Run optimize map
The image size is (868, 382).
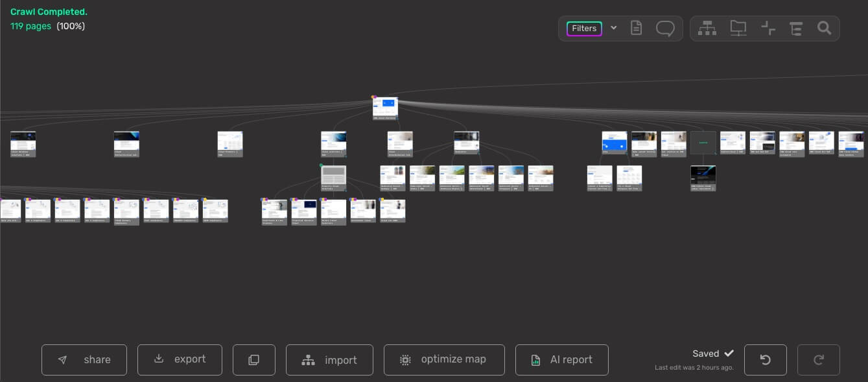click(x=444, y=360)
